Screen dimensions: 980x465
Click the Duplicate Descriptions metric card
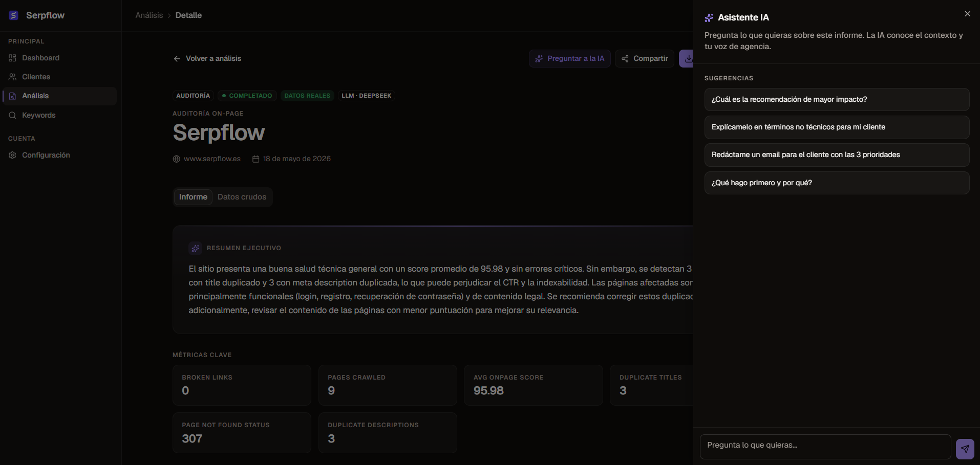(x=388, y=433)
